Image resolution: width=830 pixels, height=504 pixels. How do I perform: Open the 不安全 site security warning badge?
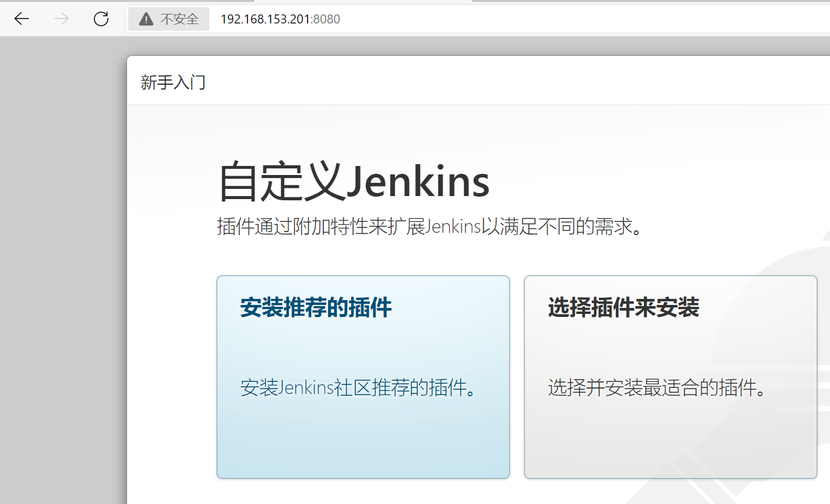click(x=169, y=19)
